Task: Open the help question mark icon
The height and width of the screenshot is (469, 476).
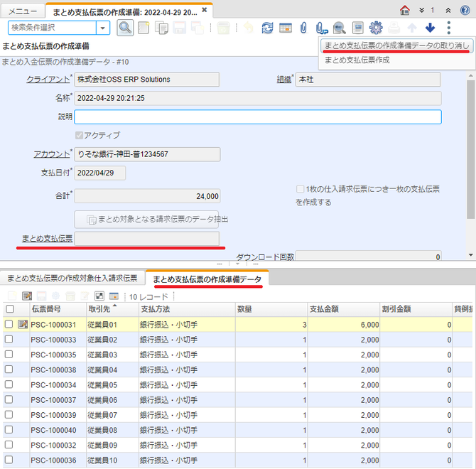Action: coord(465,11)
